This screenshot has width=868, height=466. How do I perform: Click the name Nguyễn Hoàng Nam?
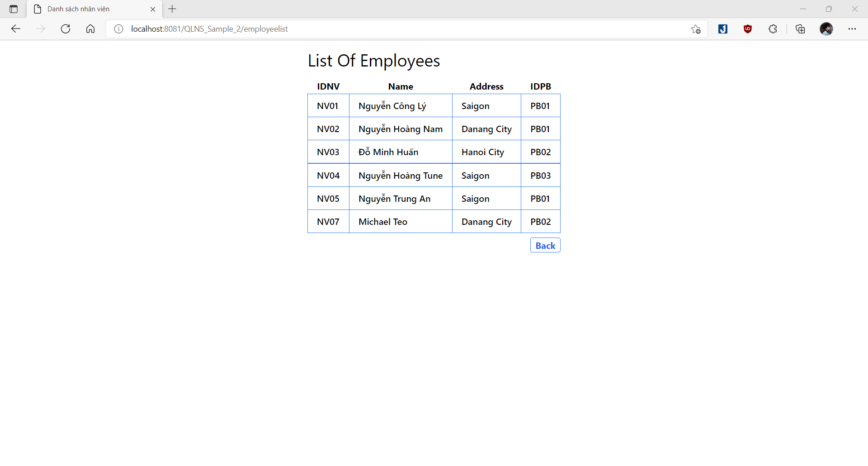401,129
